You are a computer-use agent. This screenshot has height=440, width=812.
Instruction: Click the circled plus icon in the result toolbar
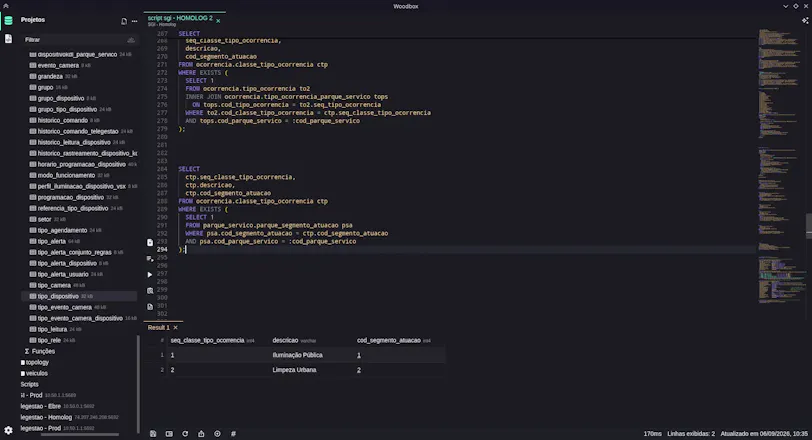[x=217, y=434]
